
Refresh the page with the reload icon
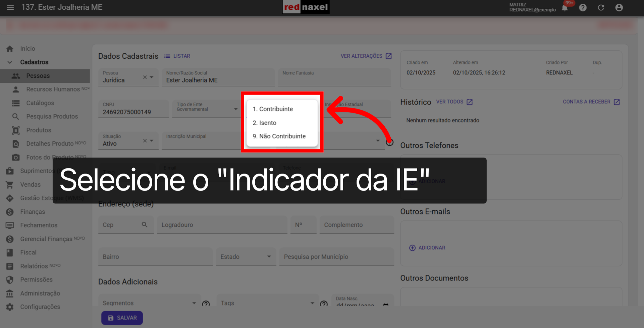pos(601,7)
